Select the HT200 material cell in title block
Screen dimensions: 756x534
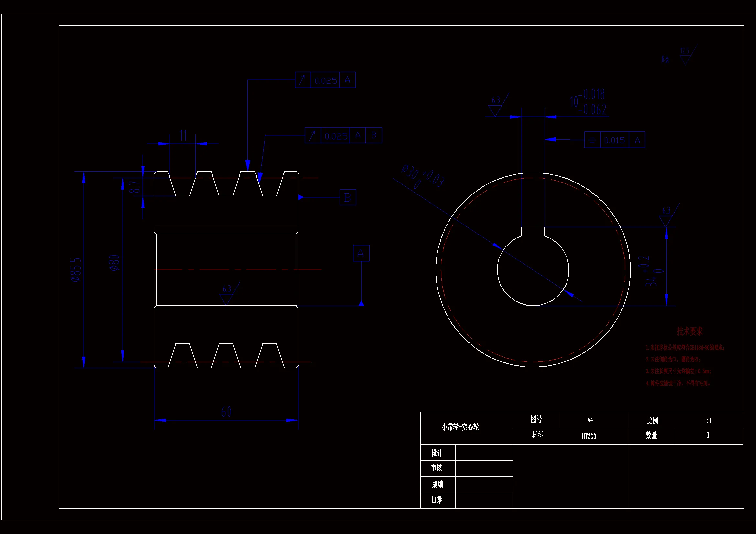(x=589, y=436)
